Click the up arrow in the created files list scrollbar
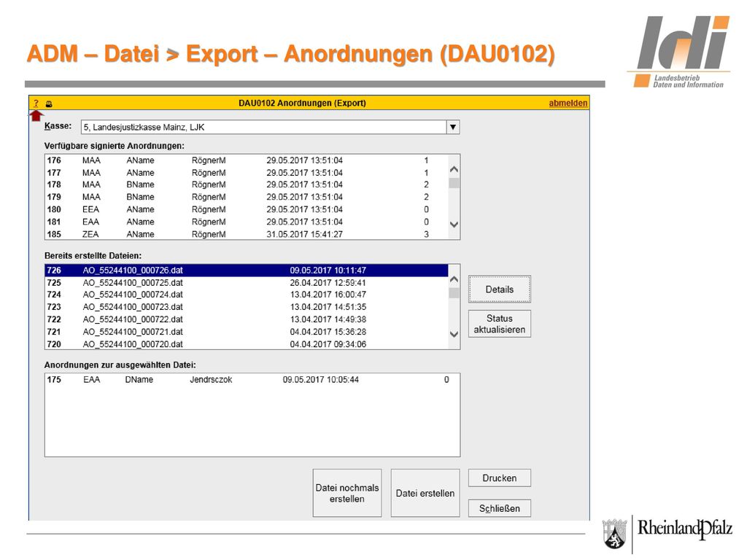 [x=454, y=279]
